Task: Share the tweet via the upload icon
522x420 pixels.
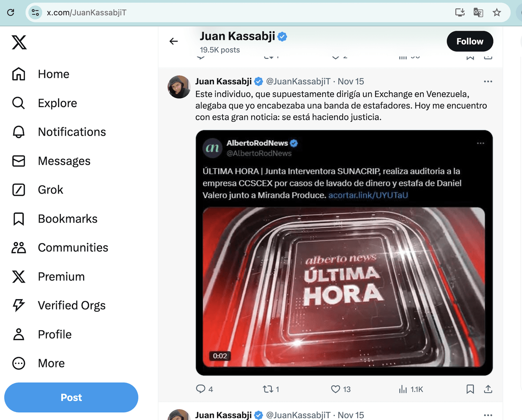Action: 488,389
